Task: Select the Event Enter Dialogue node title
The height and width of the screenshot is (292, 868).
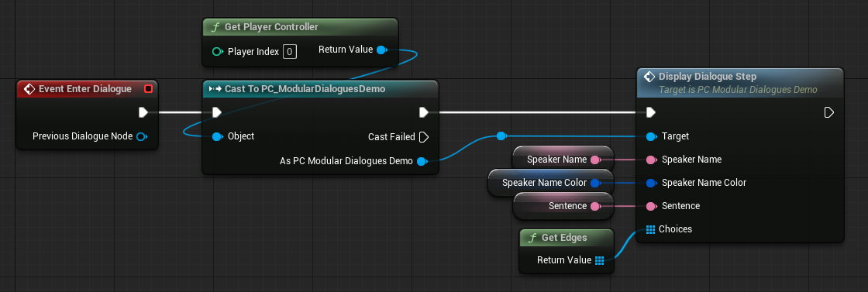Action: coord(85,89)
